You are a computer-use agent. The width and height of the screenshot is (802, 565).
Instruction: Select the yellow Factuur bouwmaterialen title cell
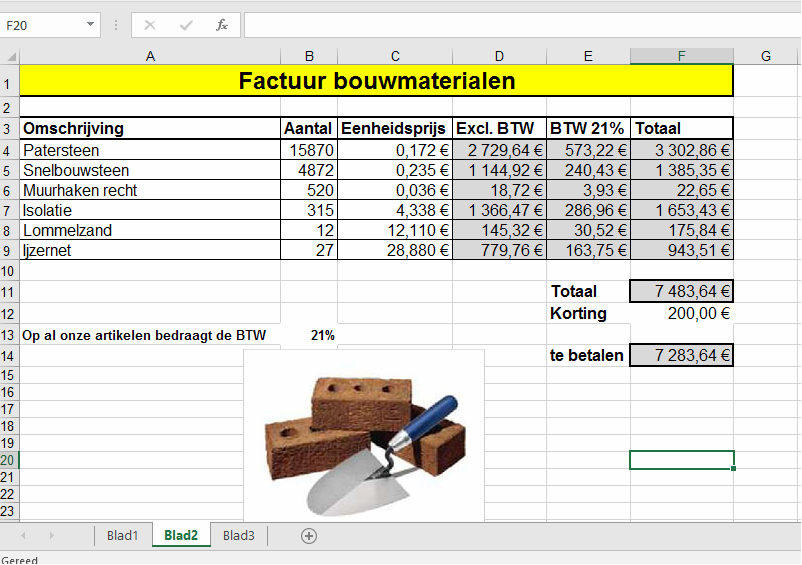[x=376, y=81]
